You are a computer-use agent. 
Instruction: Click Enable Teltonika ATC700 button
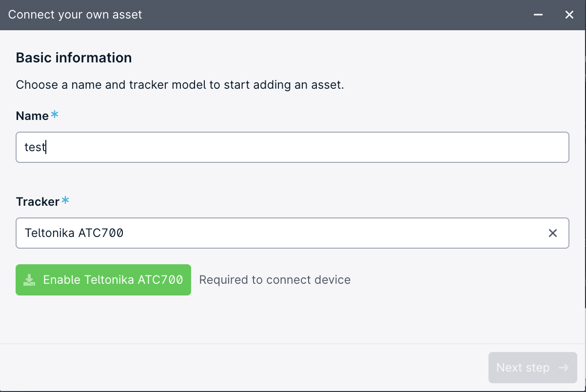click(x=103, y=280)
